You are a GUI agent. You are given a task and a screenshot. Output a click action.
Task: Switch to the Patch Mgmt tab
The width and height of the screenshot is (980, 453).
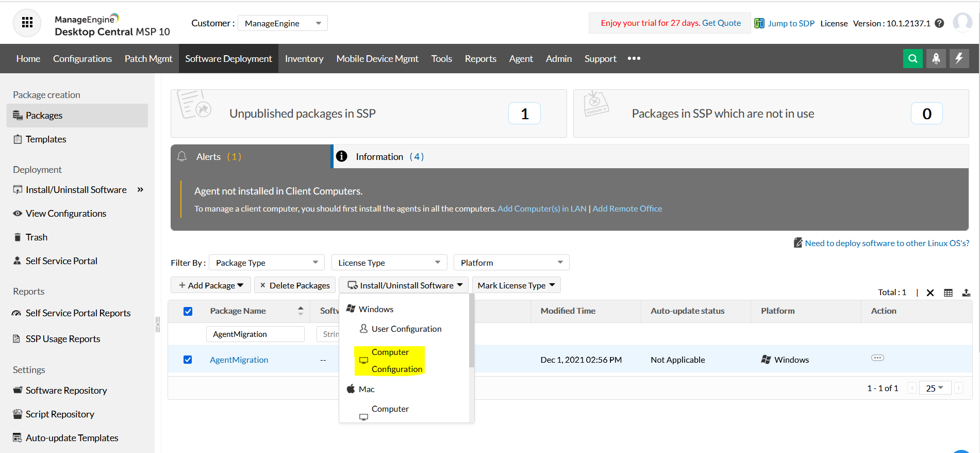[x=148, y=58]
